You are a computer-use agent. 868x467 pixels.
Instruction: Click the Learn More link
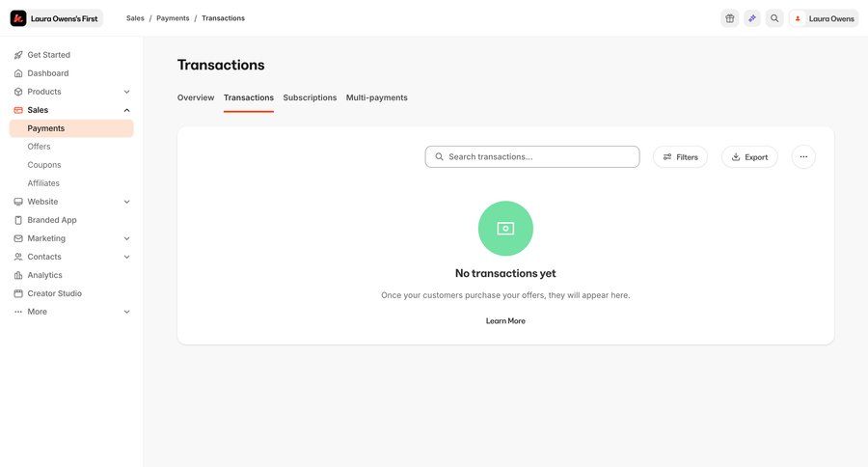click(x=505, y=320)
